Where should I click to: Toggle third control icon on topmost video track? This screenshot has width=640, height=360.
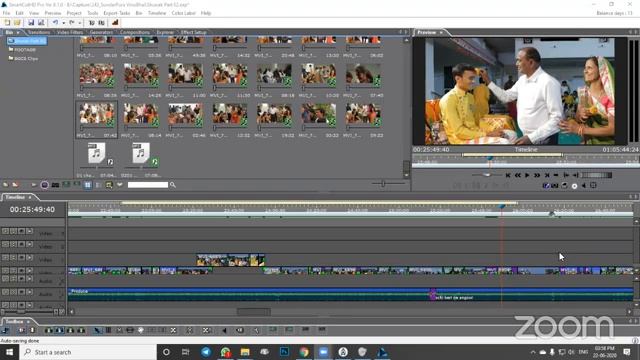click(x=21, y=231)
